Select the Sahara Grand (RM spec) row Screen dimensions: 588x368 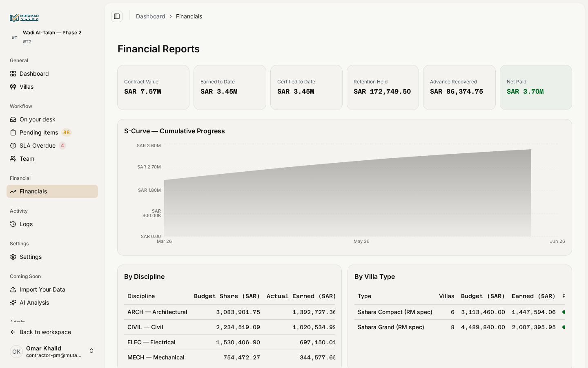point(460,327)
